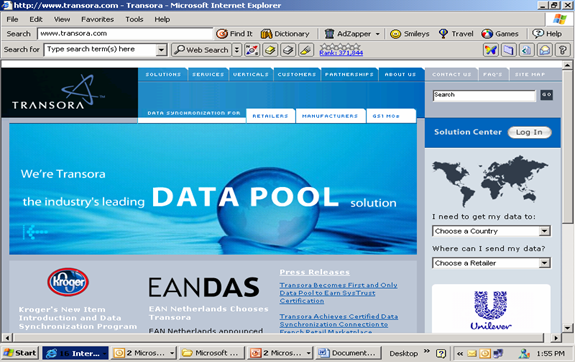This screenshot has width=575, height=362.
Task: Click the MSN butterfly icon
Action: [x=491, y=50]
